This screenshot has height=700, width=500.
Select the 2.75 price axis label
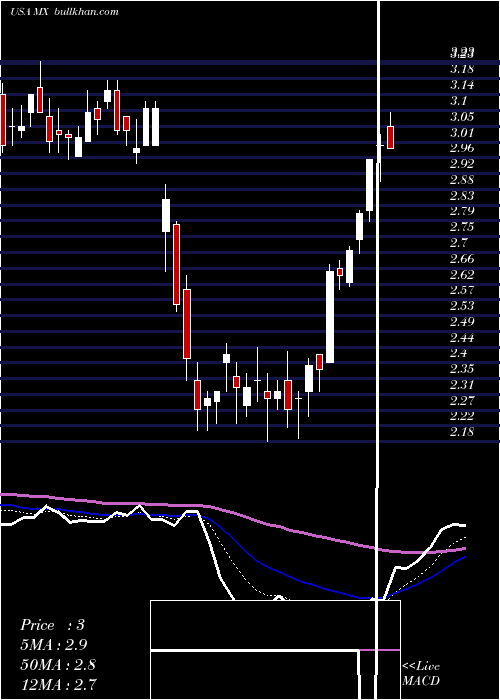[x=462, y=227]
